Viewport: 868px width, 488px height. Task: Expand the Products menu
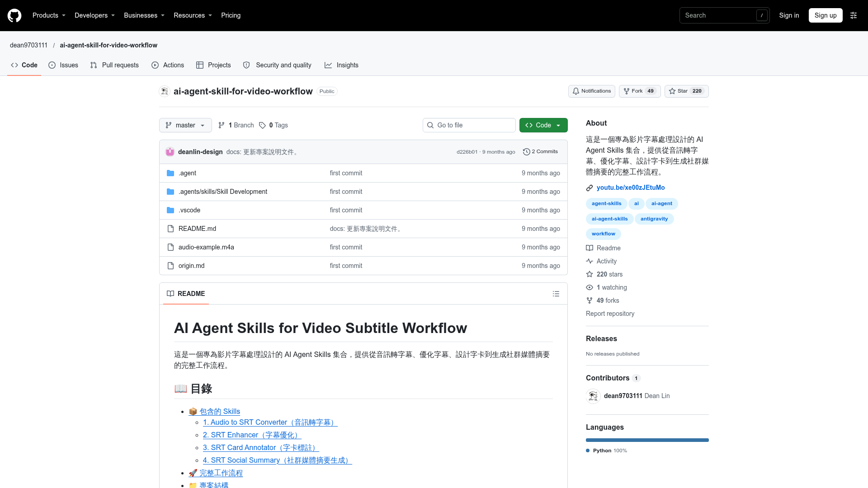click(x=49, y=15)
